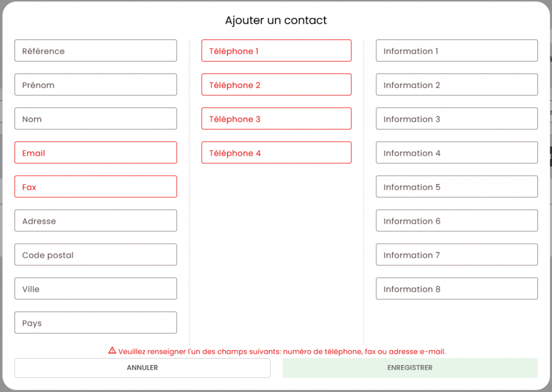Focus the Référence input field
The width and height of the screenshot is (552, 392).
(95, 51)
